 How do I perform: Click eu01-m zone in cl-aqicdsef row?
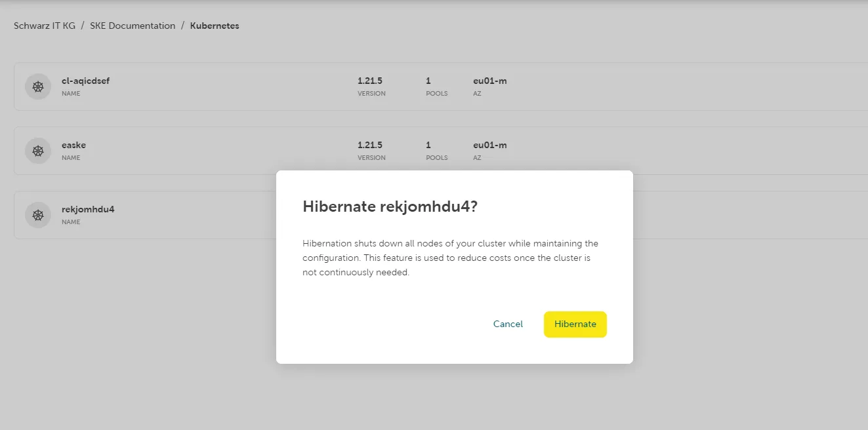pyautogui.click(x=489, y=81)
